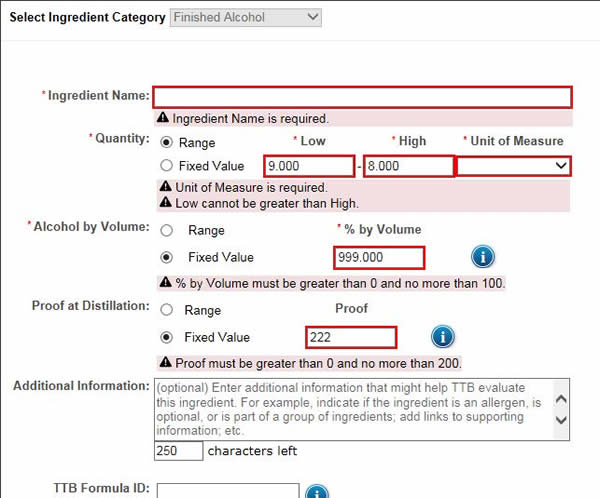Image resolution: width=600 pixels, height=498 pixels.
Task: Click the info icon beside Proof field
Action: [x=443, y=336]
